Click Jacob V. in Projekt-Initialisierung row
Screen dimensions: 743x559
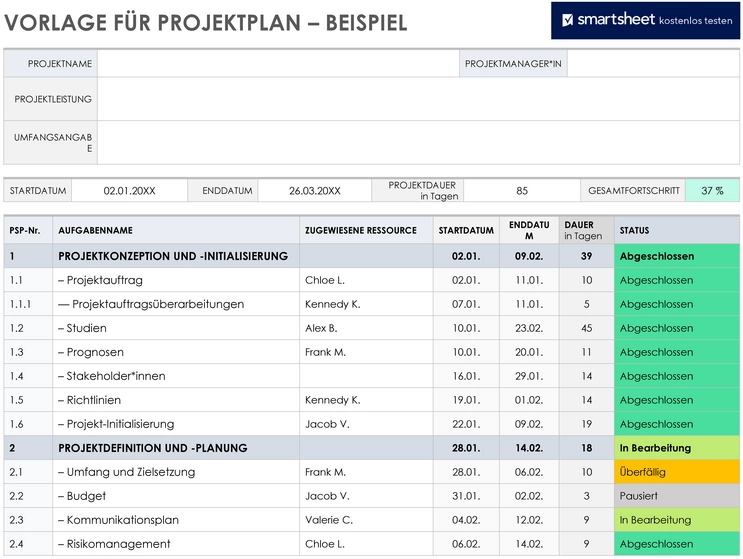click(366, 424)
